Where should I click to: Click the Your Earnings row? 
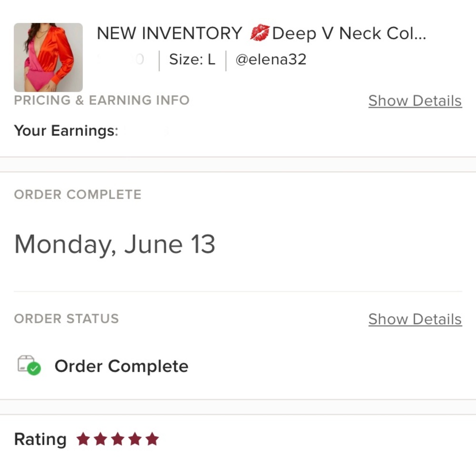pyautogui.click(x=238, y=131)
